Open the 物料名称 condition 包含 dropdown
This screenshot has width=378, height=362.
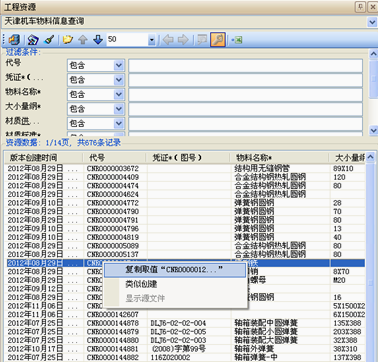click(119, 94)
